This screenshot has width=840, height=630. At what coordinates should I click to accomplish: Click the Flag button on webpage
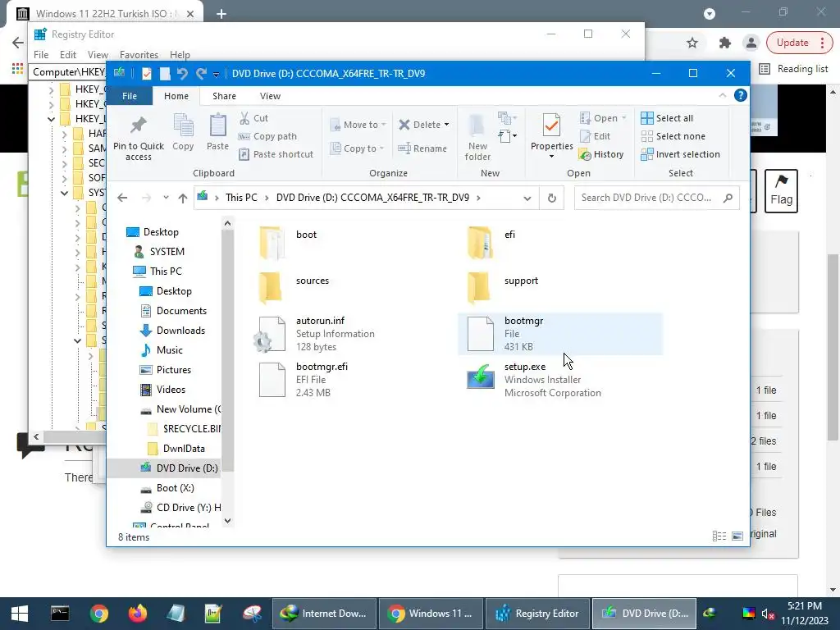781,191
